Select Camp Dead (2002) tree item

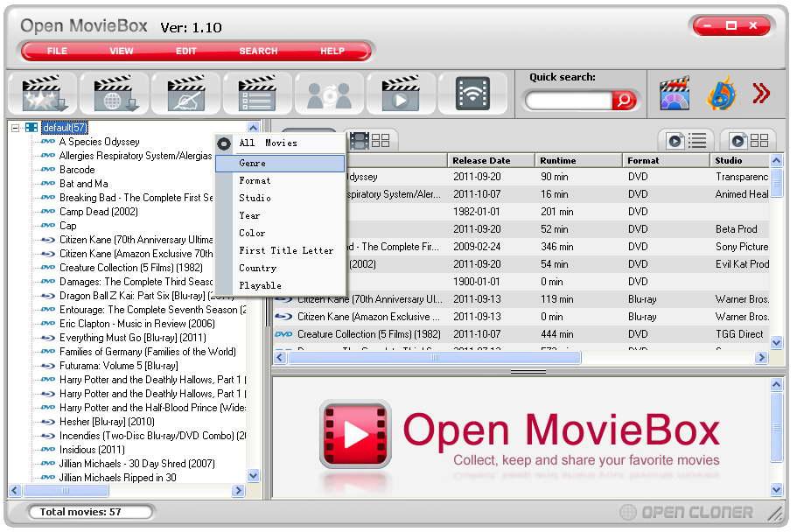tap(99, 212)
